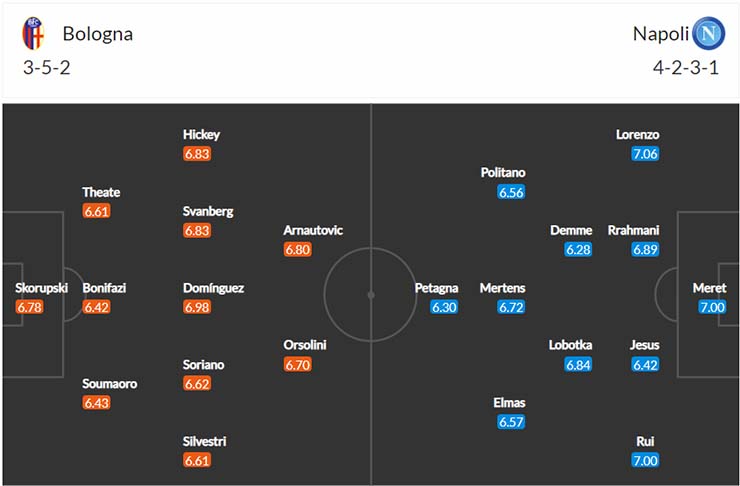740x486 pixels.
Task: Click Lorenzo's 7.06 rating badge
Action: pos(645,154)
